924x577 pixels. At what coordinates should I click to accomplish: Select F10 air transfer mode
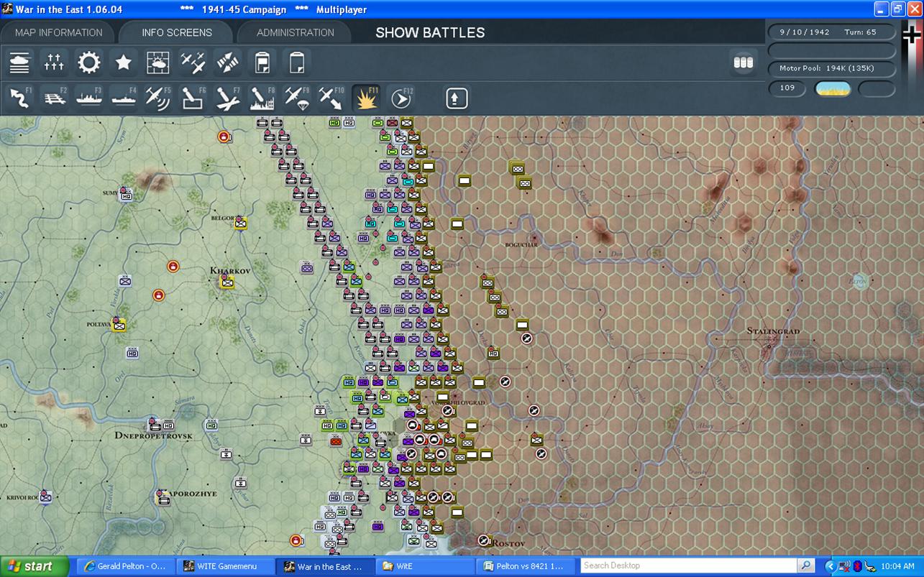[331, 98]
